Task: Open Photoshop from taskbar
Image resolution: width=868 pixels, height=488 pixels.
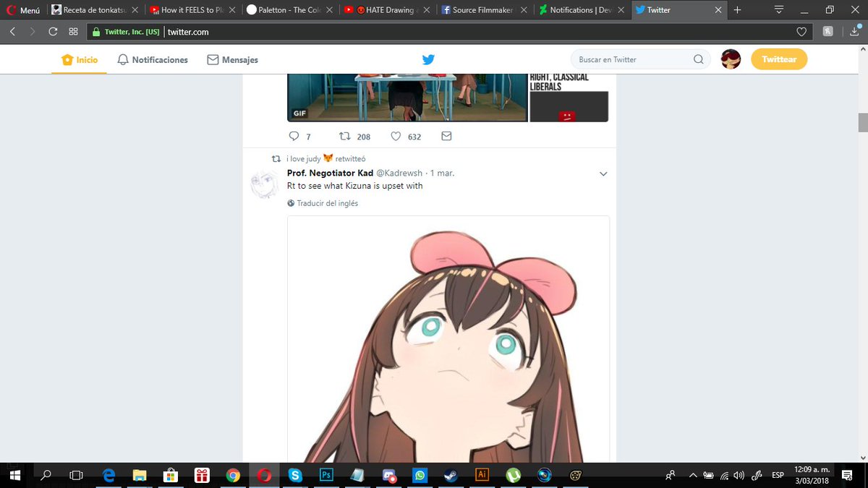Action: (326, 475)
